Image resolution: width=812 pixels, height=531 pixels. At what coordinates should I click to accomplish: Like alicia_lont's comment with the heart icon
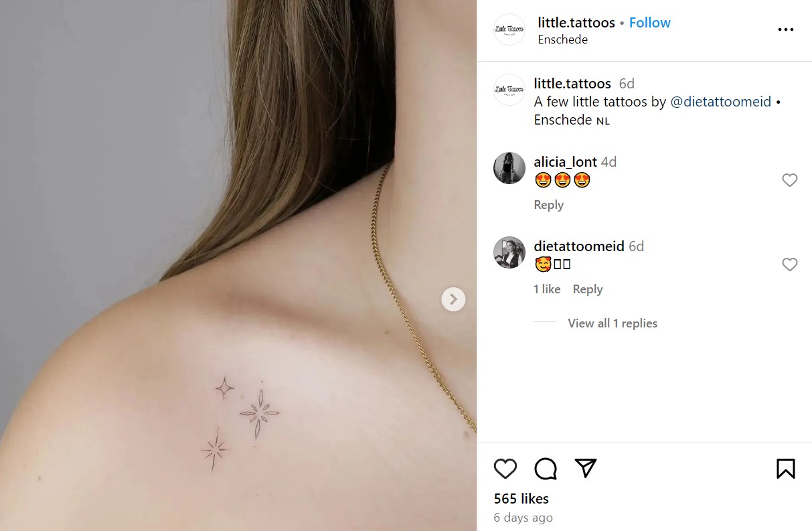click(790, 180)
